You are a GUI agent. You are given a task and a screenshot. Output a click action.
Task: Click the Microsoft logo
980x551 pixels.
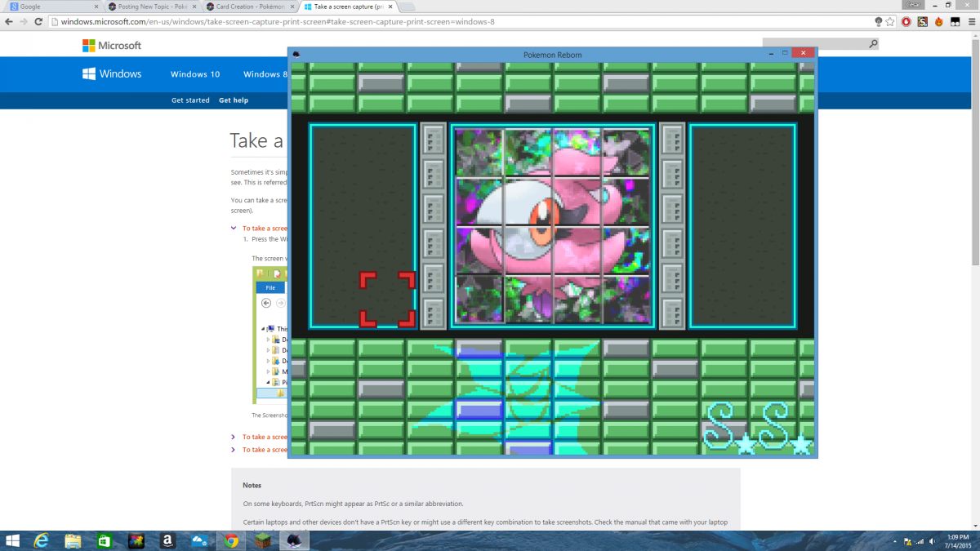(112, 46)
